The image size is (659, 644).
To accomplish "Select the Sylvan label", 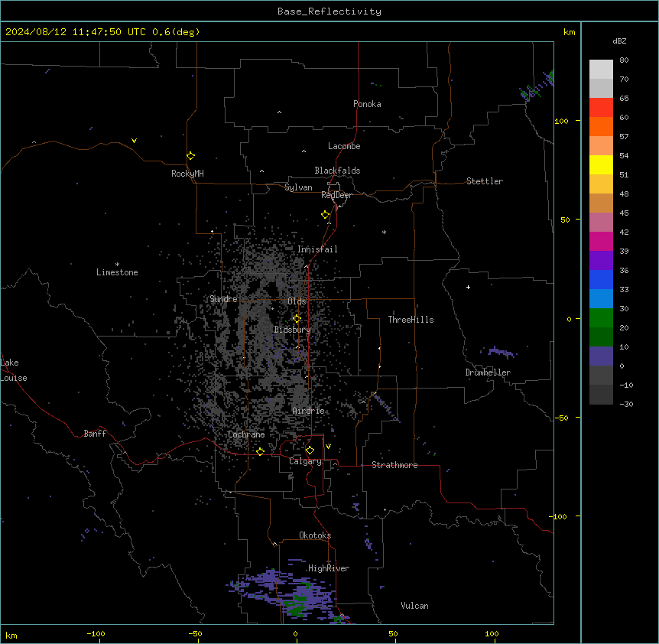I will click(x=298, y=187).
